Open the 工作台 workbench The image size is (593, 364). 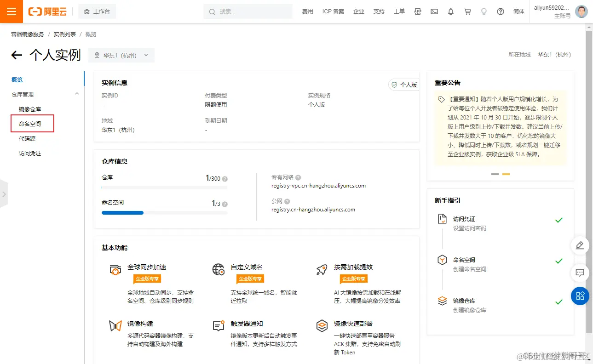pyautogui.click(x=97, y=11)
